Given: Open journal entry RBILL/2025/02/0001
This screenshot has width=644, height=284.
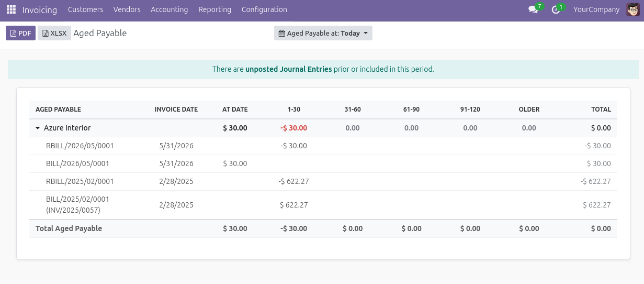Looking at the screenshot, I should tap(80, 181).
